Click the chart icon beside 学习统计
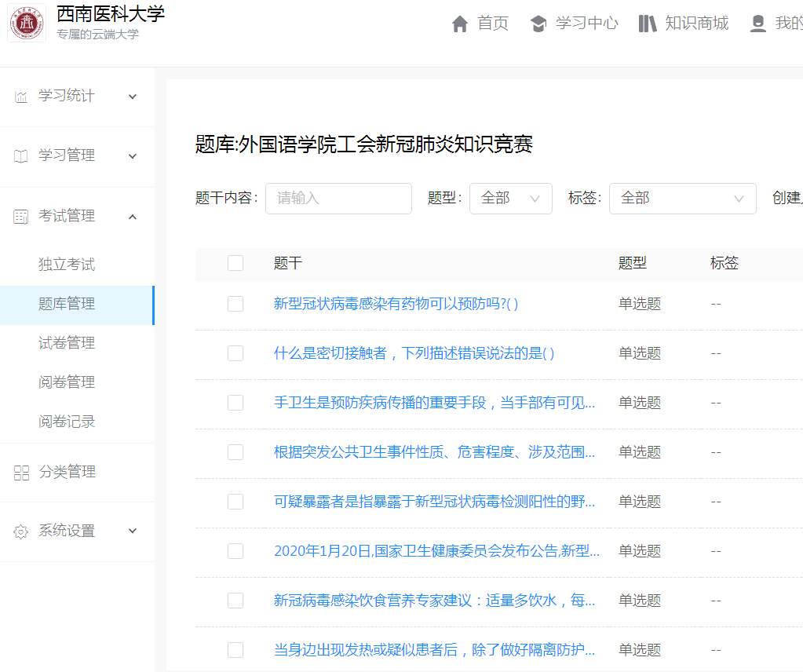The image size is (803, 672). point(21,97)
